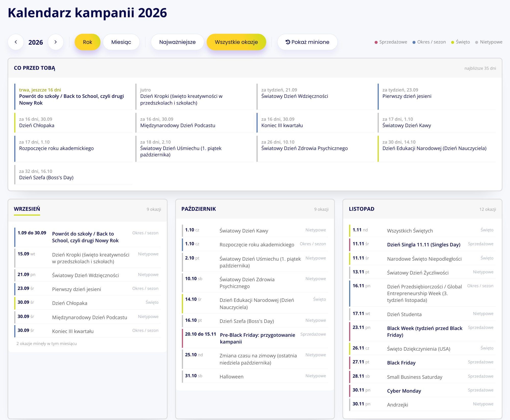Click the Okres / sezon legend label

click(x=431, y=42)
